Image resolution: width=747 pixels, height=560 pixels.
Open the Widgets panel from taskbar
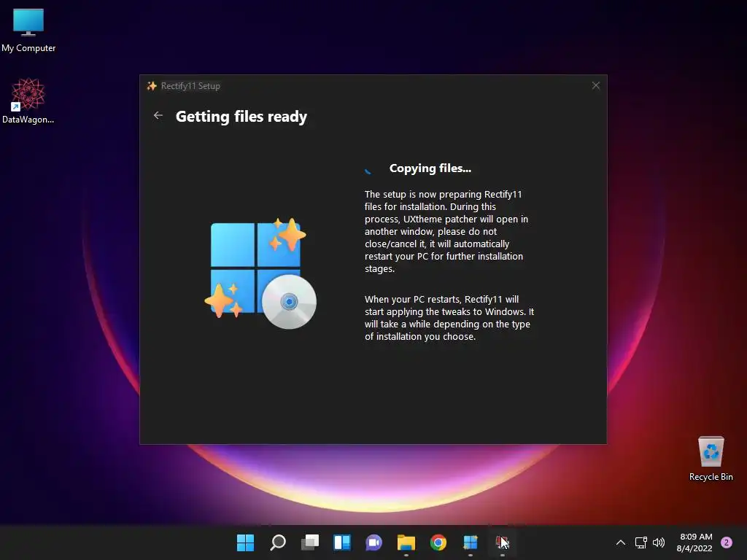tap(342, 542)
